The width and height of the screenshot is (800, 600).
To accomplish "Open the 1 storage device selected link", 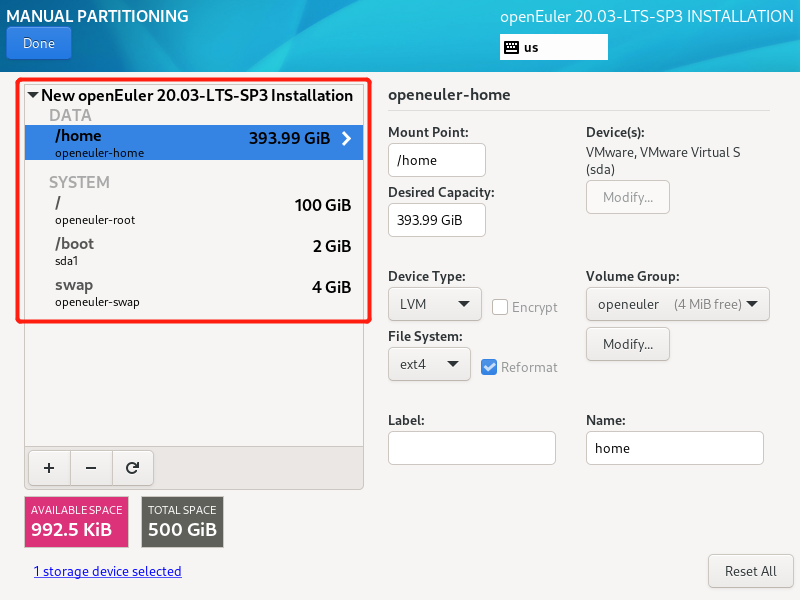I will point(108,571).
